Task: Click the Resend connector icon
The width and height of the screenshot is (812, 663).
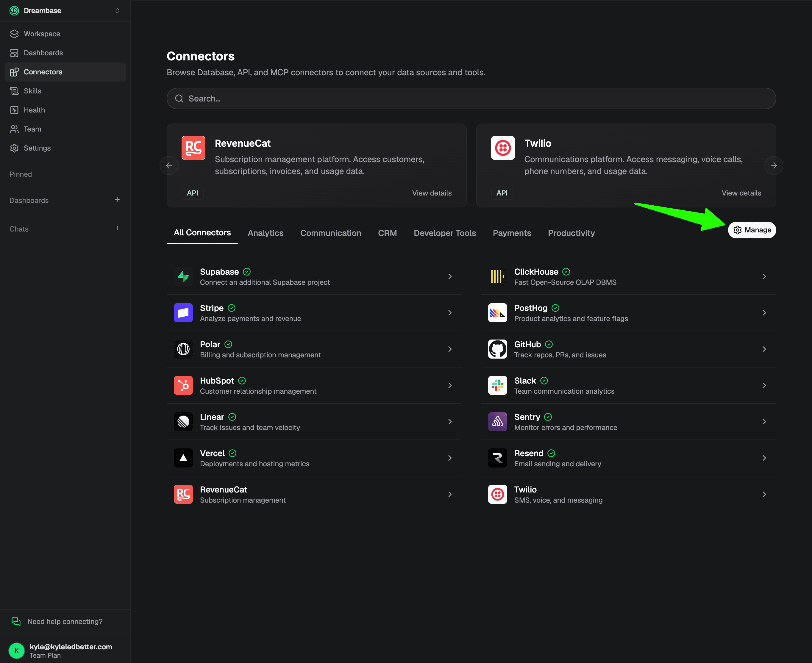Action: [498, 458]
